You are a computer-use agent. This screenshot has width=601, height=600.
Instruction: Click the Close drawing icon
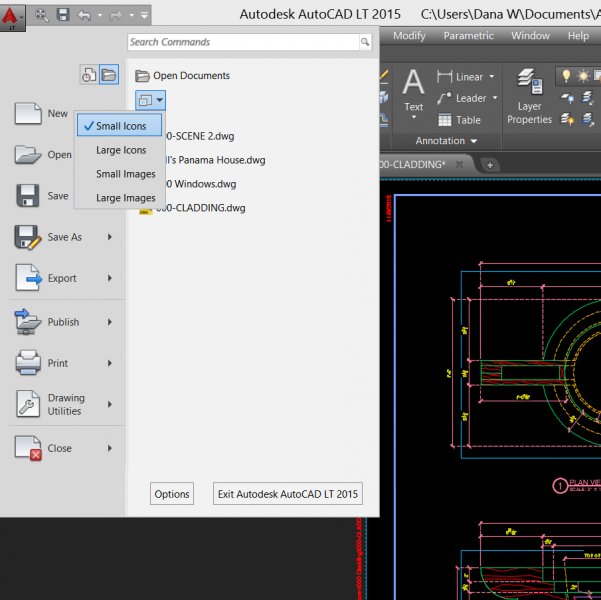(28, 448)
